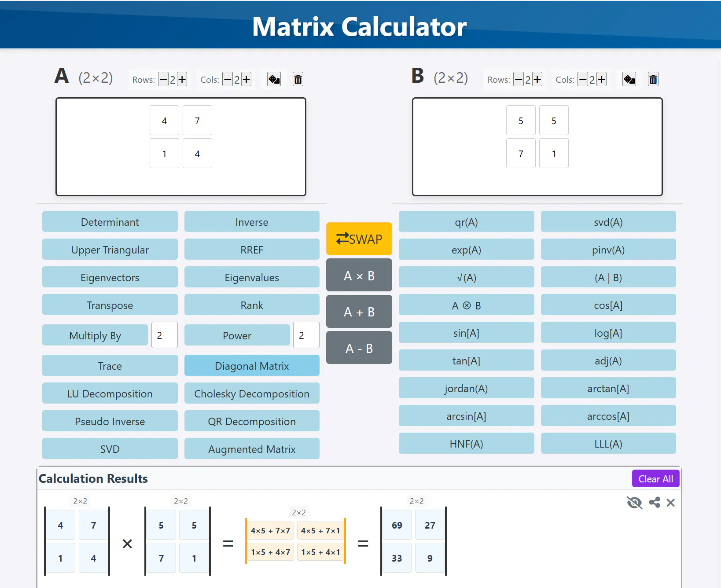Edit matrix A top-right cell containing 7
Screen dimensions: 721x588
click(197, 120)
